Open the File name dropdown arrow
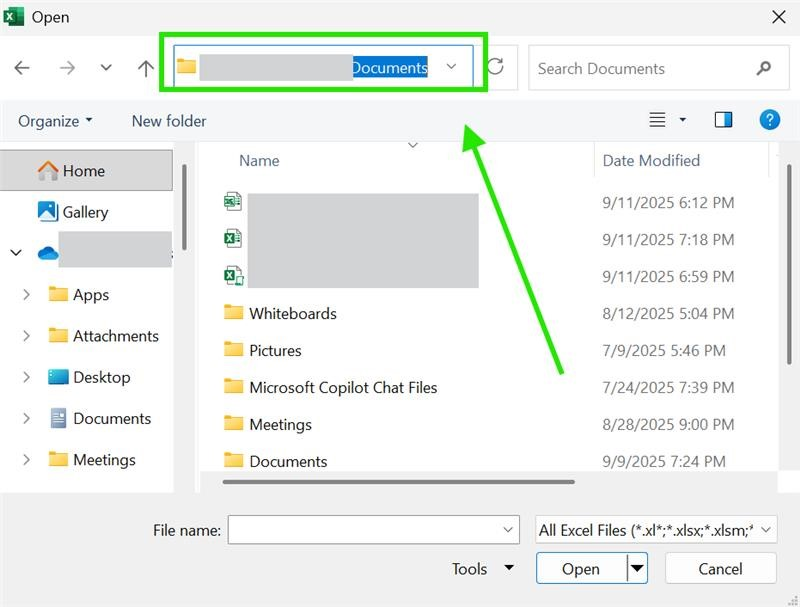The height and width of the screenshot is (607, 800). pos(508,530)
